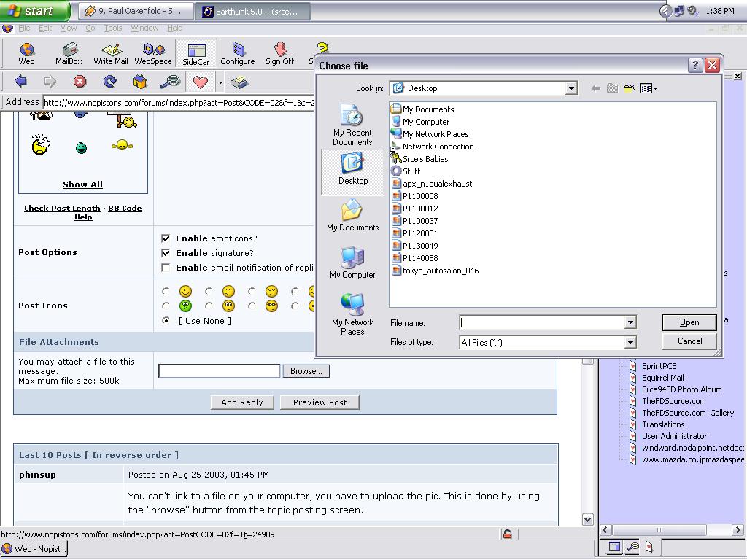Click the red Stop loading button
Viewport: 747px width, 560px height.
tap(80, 82)
